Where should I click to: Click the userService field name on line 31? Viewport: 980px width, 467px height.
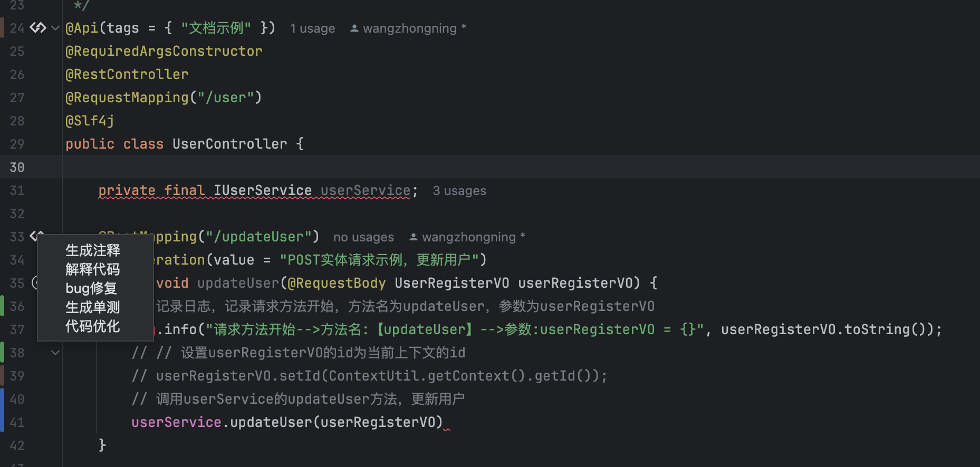(x=366, y=190)
